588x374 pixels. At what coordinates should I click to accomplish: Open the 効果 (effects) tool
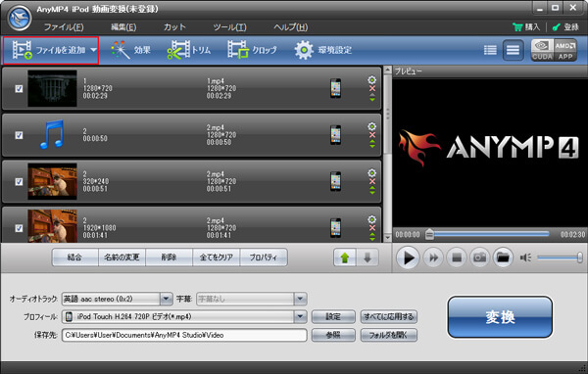pos(131,50)
